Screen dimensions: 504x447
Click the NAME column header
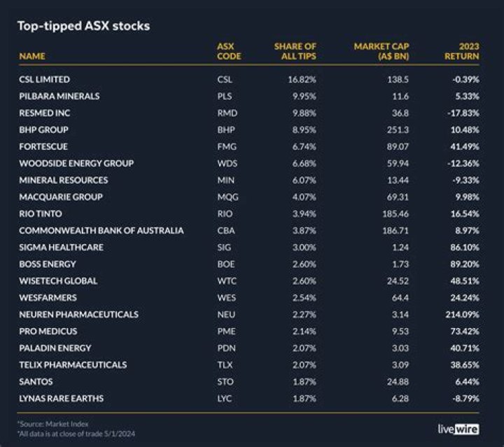(32, 56)
